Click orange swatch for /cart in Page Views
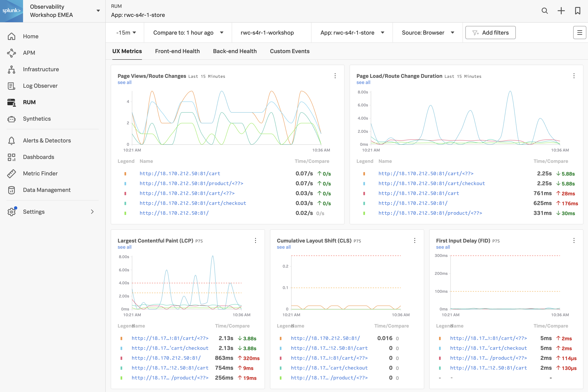Image resolution: width=588 pixels, height=392 pixels. (125, 174)
